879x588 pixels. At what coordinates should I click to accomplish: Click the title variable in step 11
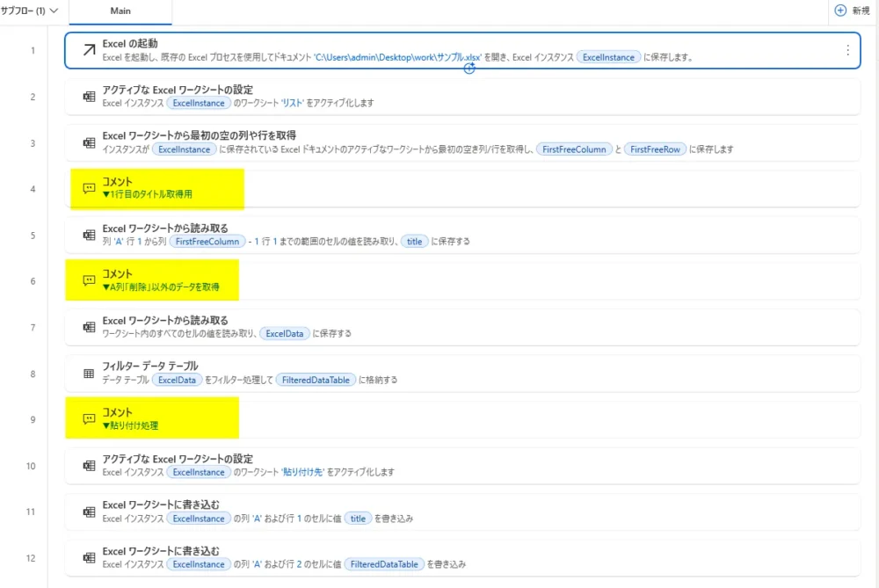[x=358, y=519]
